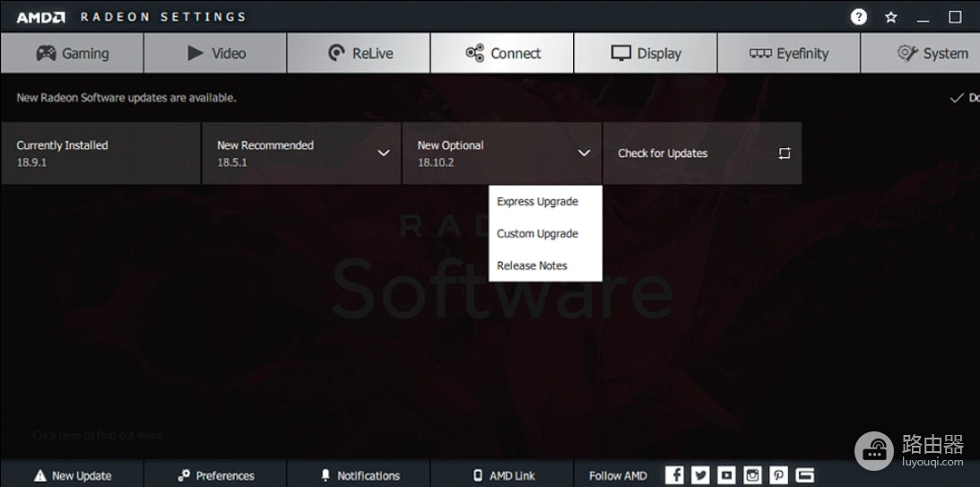Screen dimensions: 980x487
Task: Open AMD Twitter page icon
Action: [x=700, y=475]
